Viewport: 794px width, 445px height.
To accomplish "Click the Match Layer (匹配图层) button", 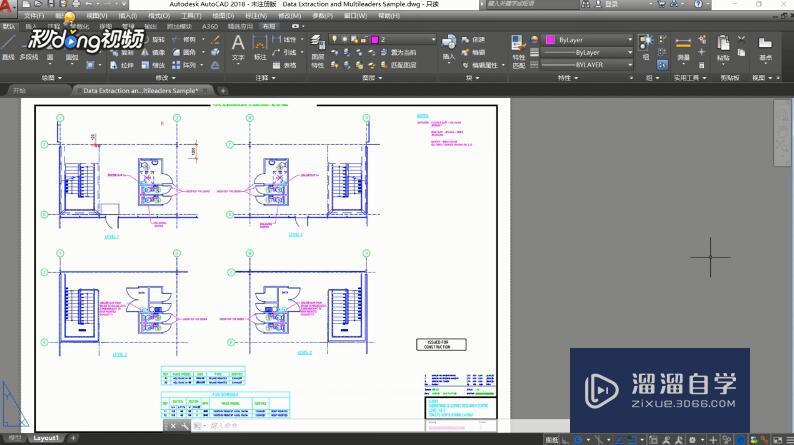I will 399,65.
